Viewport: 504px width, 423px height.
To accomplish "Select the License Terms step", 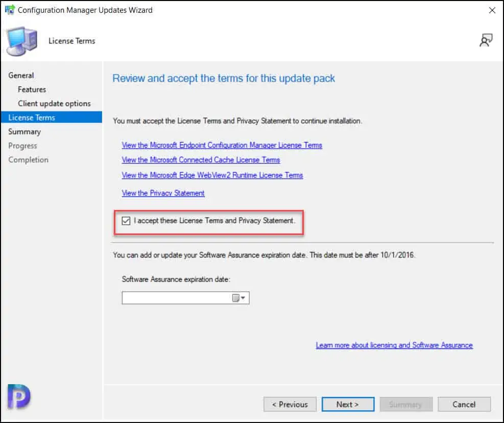I will 52,118.
